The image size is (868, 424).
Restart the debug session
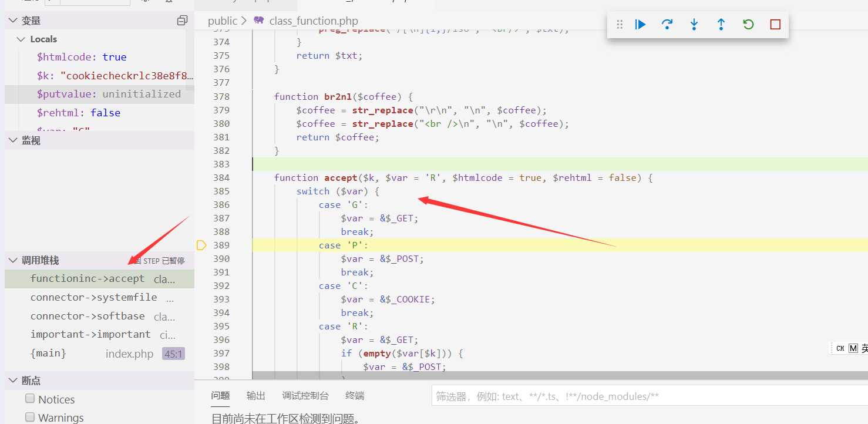(x=748, y=25)
